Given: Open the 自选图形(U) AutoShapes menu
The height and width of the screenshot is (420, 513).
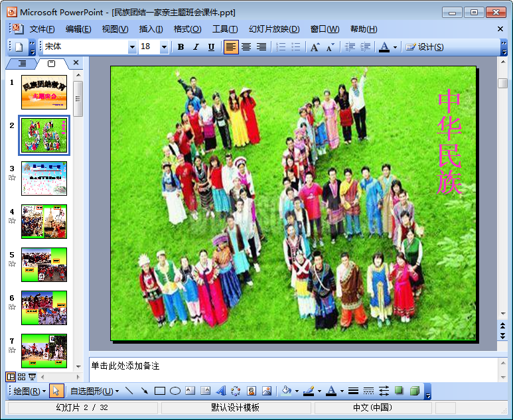Looking at the screenshot, I should (x=94, y=391).
